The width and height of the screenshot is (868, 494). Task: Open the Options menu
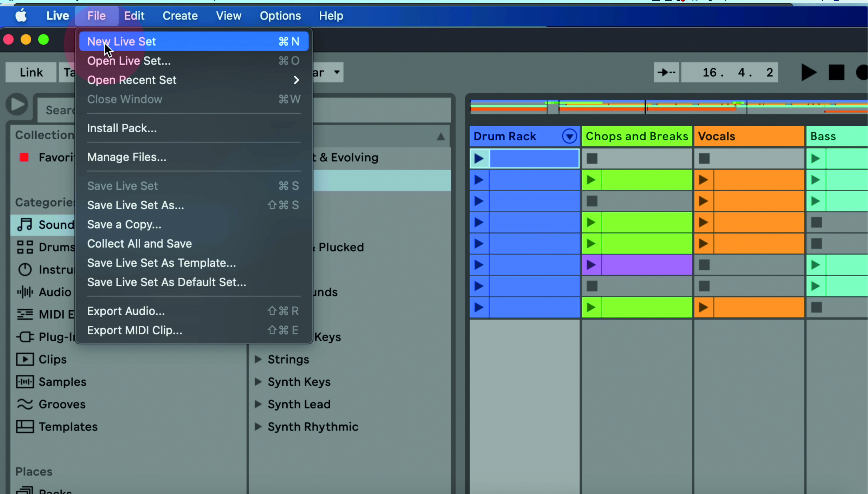pyautogui.click(x=280, y=16)
